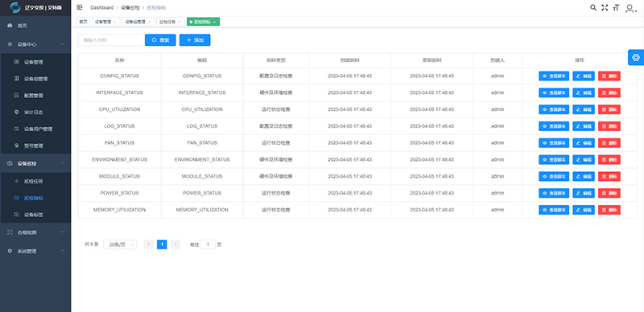
Task: Expand the 合规检测 sidebar menu
Action: (x=35, y=232)
